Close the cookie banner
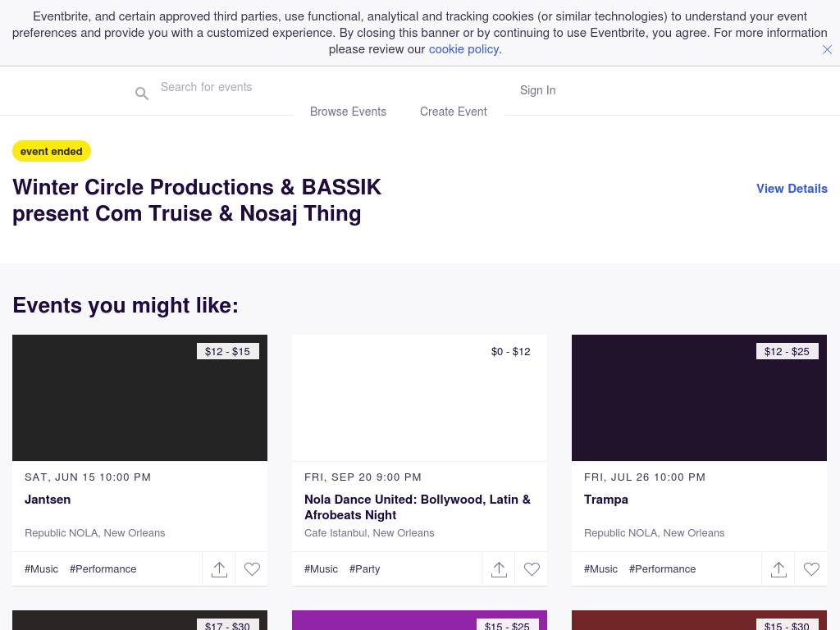The width and height of the screenshot is (840, 630). [x=827, y=49]
